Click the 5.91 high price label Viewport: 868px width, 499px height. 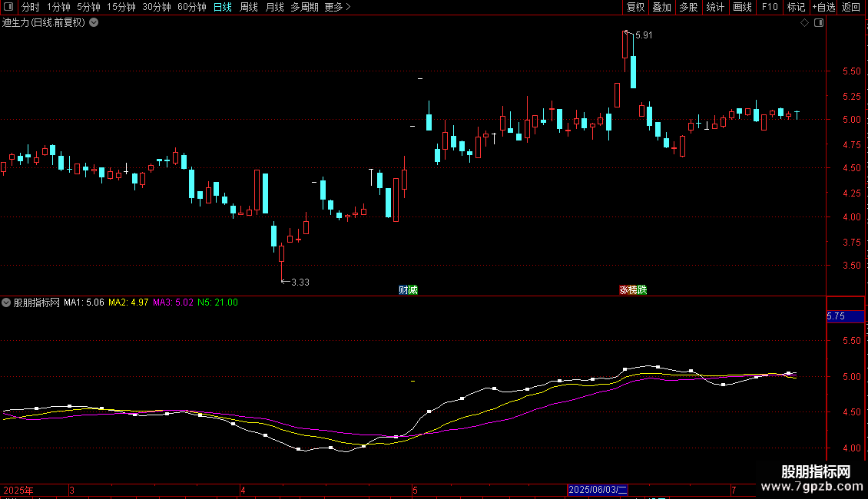(x=644, y=35)
